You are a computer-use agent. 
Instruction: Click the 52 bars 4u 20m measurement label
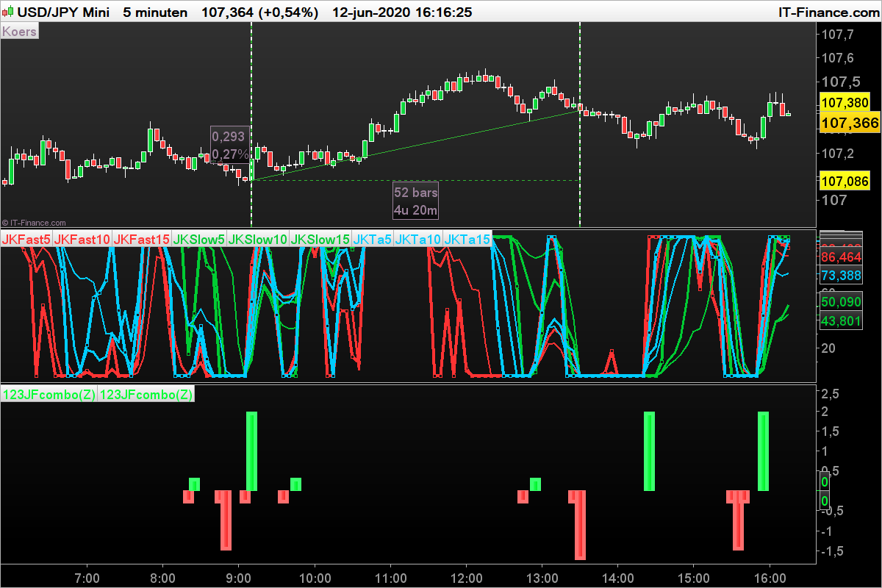coord(416,201)
